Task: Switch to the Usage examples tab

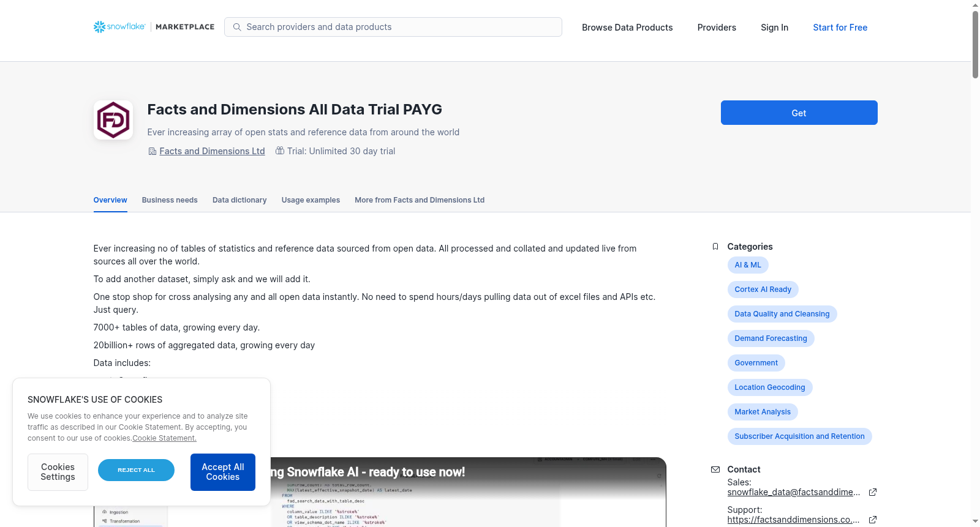Action: click(x=311, y=200)
